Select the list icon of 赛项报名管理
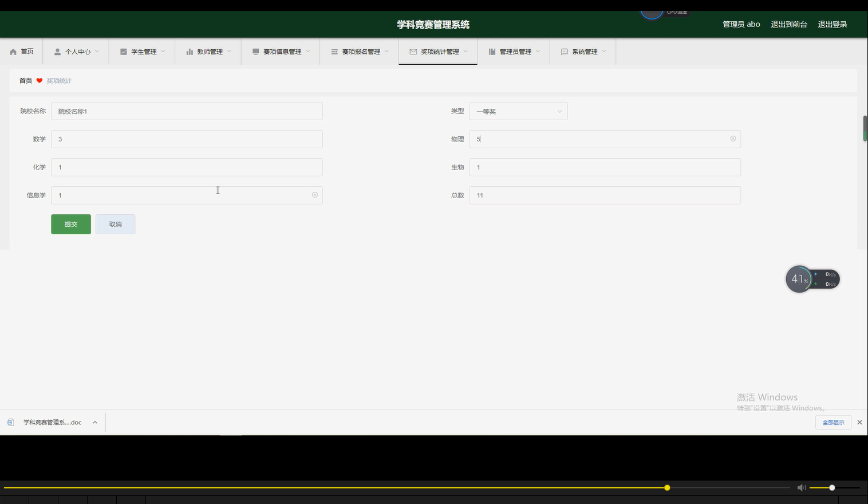 [334, 51]
